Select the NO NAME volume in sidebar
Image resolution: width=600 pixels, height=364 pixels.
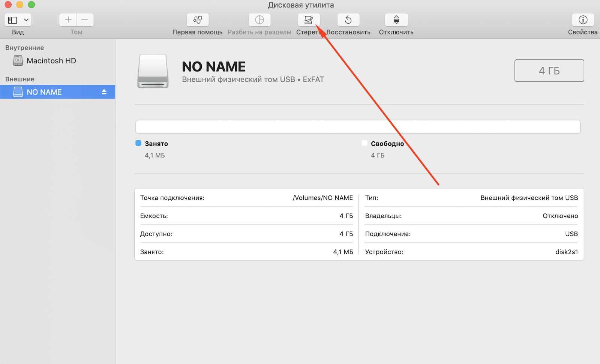coord(44,92)
